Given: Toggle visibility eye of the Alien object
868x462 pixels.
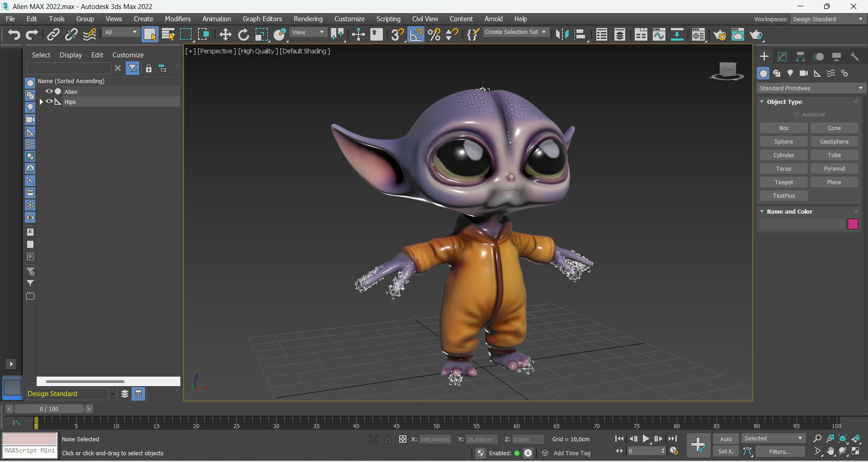Looking at the screenshot, I should [x=49, y=91].
